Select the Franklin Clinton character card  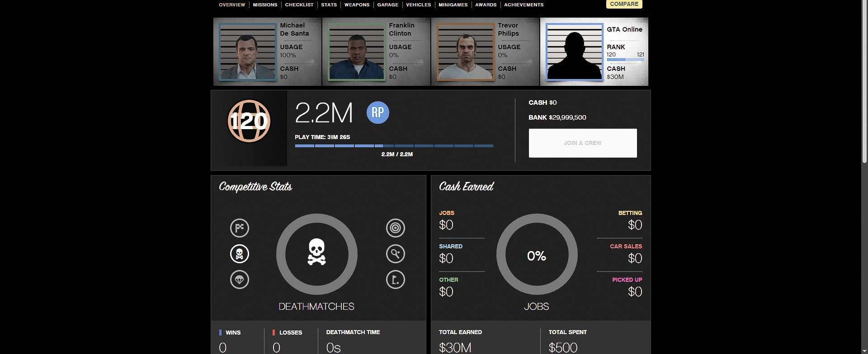376,51
